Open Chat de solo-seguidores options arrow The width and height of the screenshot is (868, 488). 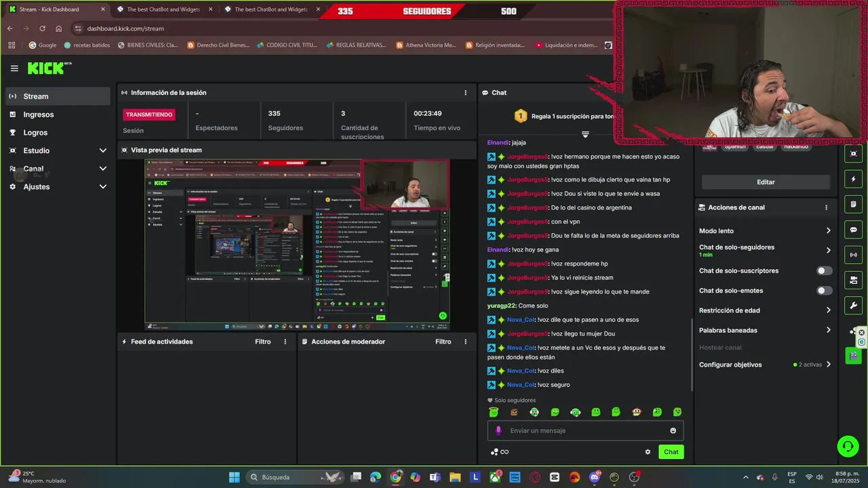pos(828,250)
